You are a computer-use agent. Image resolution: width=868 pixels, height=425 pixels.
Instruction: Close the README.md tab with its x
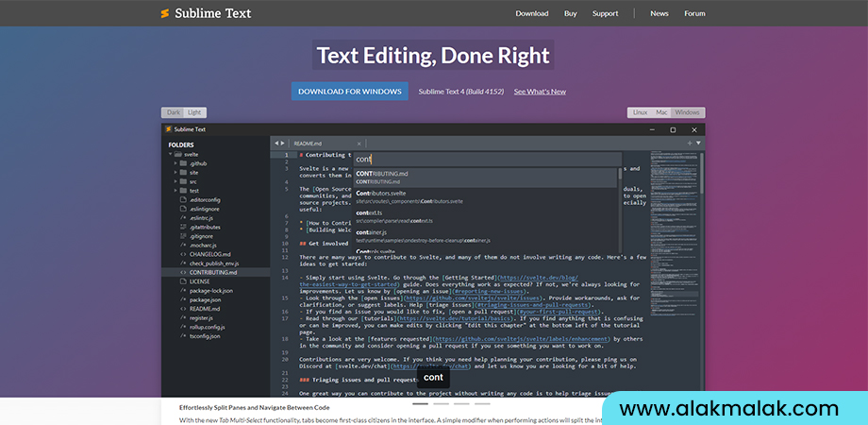(359, 144)
